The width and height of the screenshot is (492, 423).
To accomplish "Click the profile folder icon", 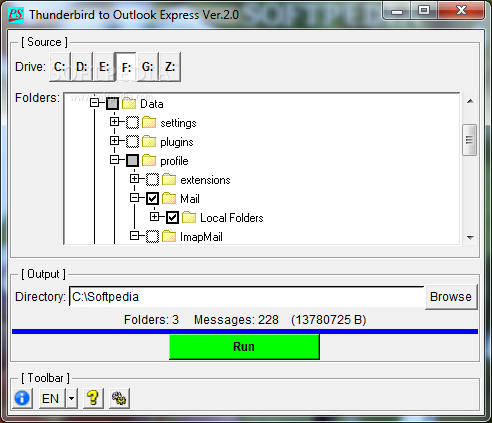I will [x=149, y=161].
